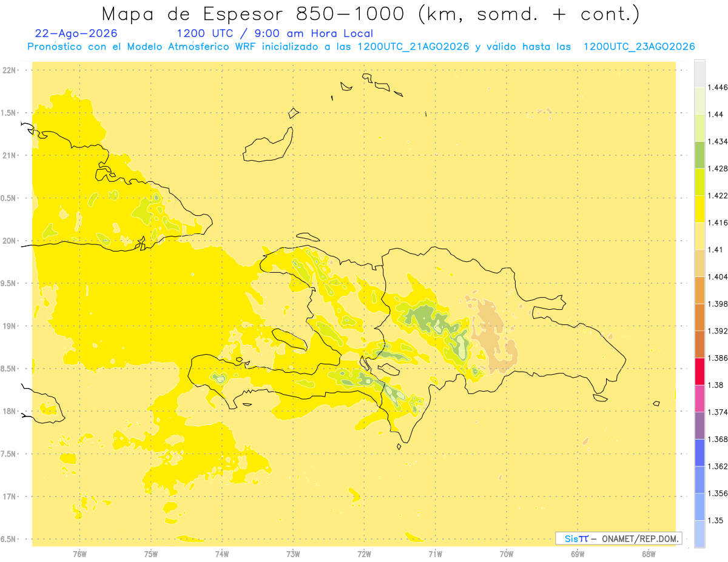Click the latitude label "18N"
This screenshot has height=562, width=728.
click(x=10, y=412)
